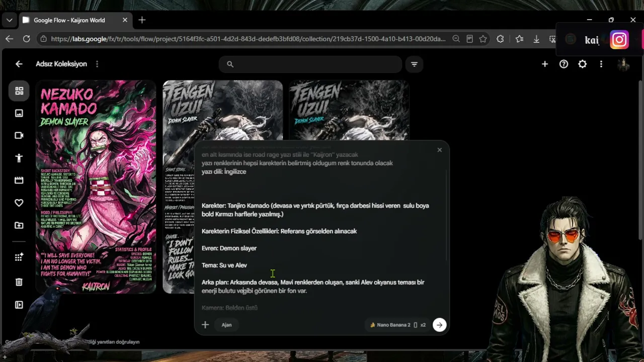
Task: Open the user profile avatar
Action: pyautogui.click(x=623, y=64)
